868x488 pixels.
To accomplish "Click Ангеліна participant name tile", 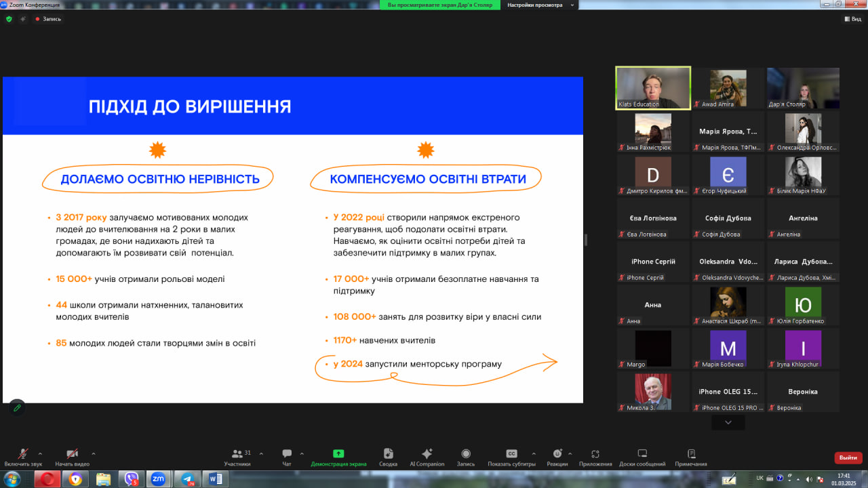I will [x=803, y=218].
